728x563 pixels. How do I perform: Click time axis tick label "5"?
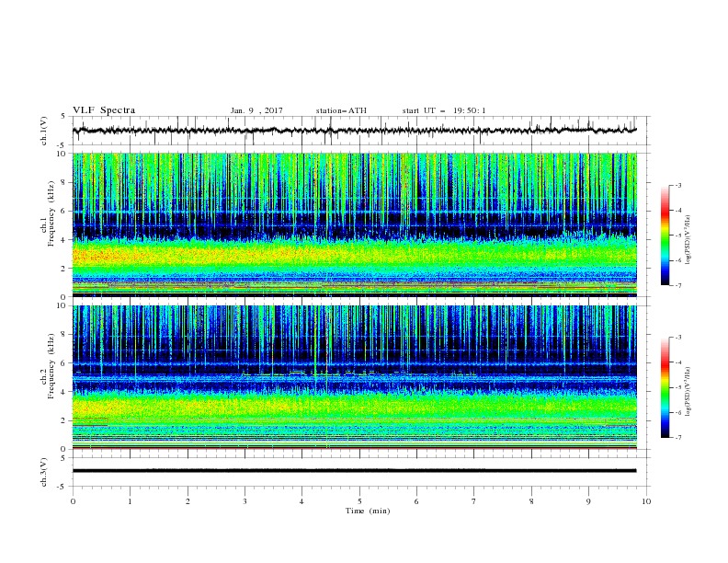coord(359,501)
